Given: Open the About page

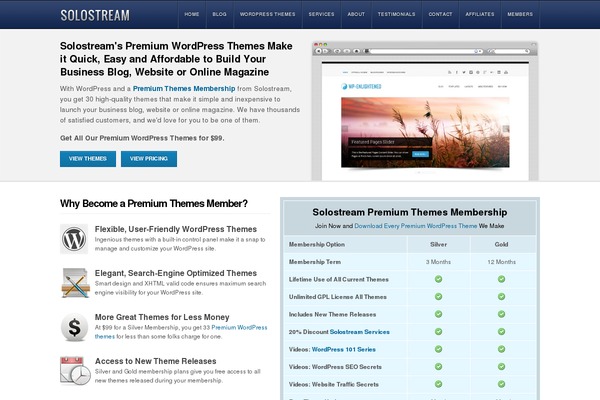Looking at the screenshot, I should tap(356, 14).
